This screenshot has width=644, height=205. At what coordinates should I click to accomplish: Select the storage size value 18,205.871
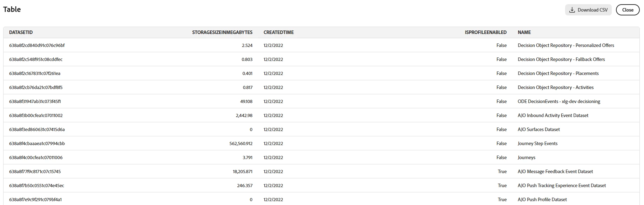click(243, 171)
